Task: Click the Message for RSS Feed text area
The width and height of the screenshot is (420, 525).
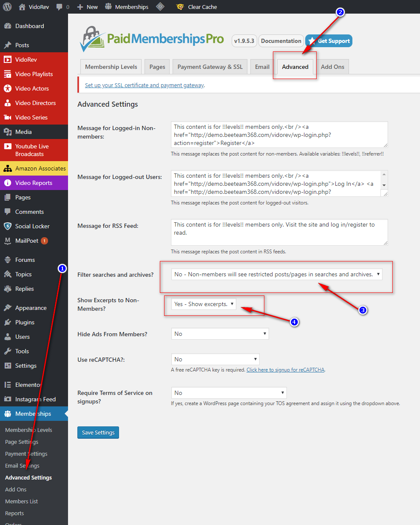Action: pyautogui.click(x=279, y=232)
